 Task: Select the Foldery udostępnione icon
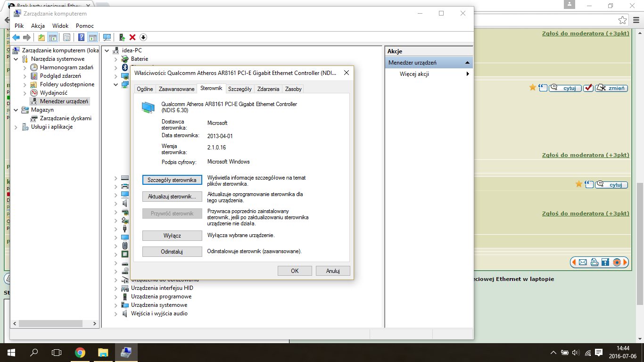click(34, 84)
